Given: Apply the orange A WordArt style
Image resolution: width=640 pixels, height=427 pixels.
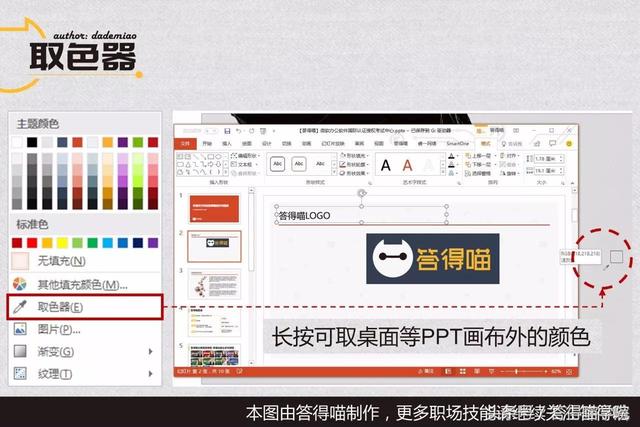Looking at the screenshot, I should click(x=407, y=165).
